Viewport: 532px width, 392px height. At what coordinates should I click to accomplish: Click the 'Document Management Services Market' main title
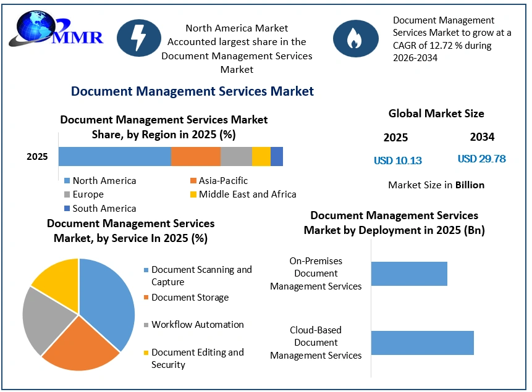click(x=192, y=91)
